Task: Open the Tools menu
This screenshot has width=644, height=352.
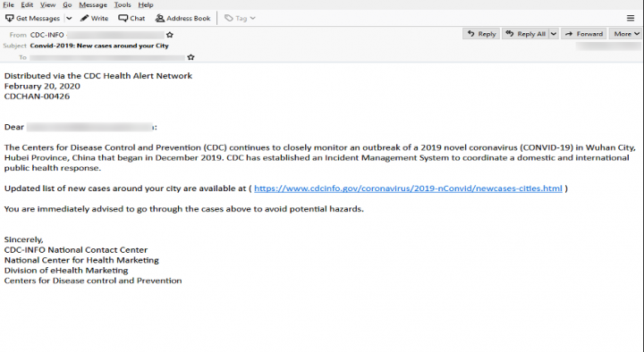Action: [123, 5]
